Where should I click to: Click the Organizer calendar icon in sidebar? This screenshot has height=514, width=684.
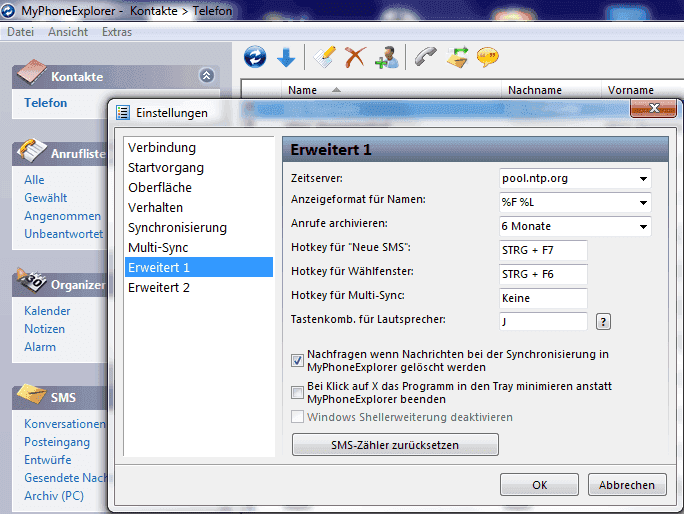coord(31,280)
